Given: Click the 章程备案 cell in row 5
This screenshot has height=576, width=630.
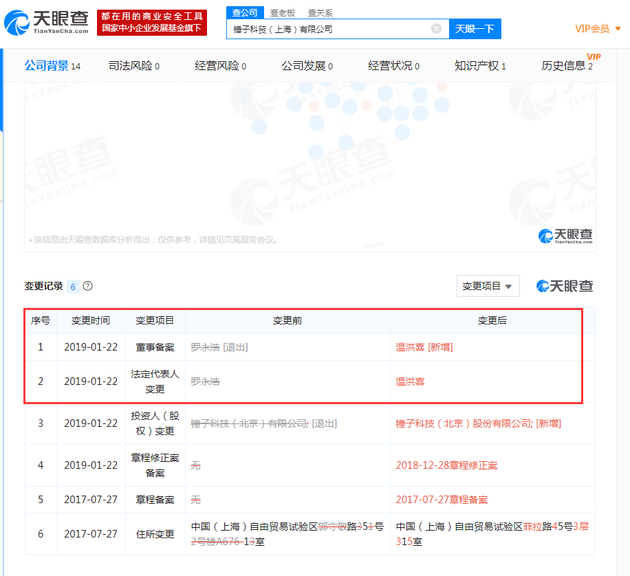Looking at the screenshot, I should (155, 499).
